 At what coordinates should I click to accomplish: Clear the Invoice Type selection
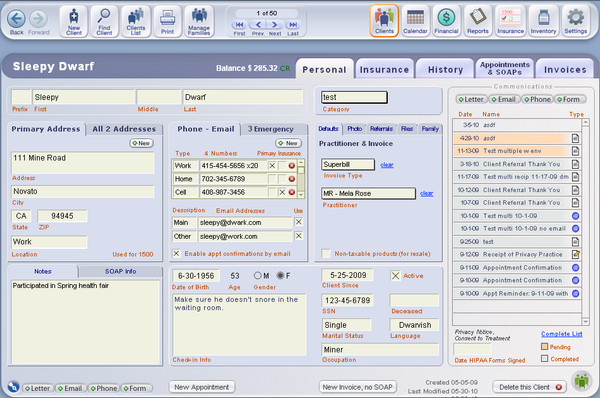click(387, 165)
